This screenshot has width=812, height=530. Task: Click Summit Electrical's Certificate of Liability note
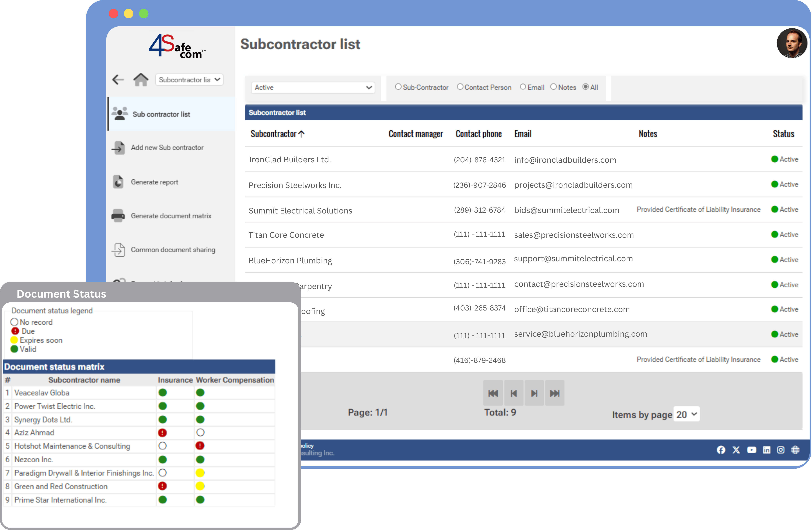pos(698,210)
